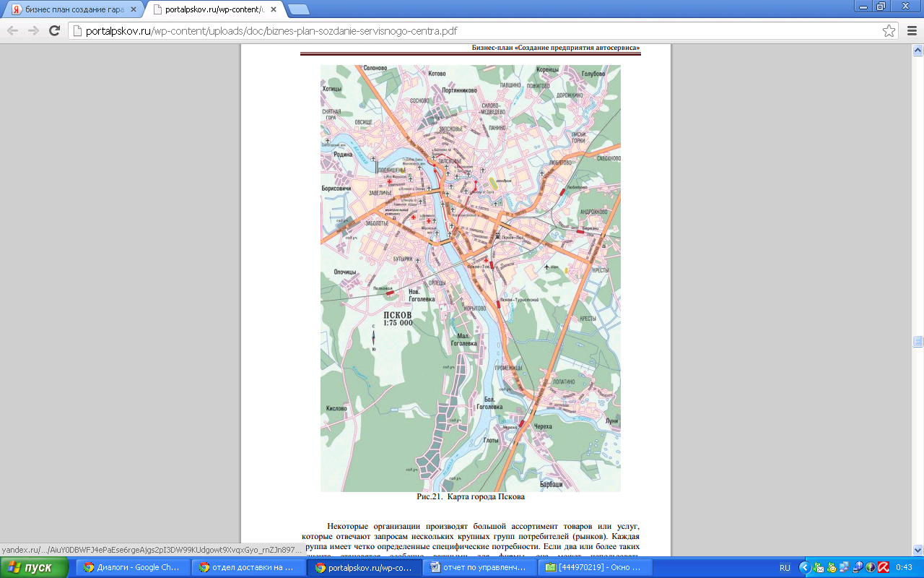Open the Chrome menu (three lines)
The image size is (924, 578).
pyautogui.click(x=910, y=30)
